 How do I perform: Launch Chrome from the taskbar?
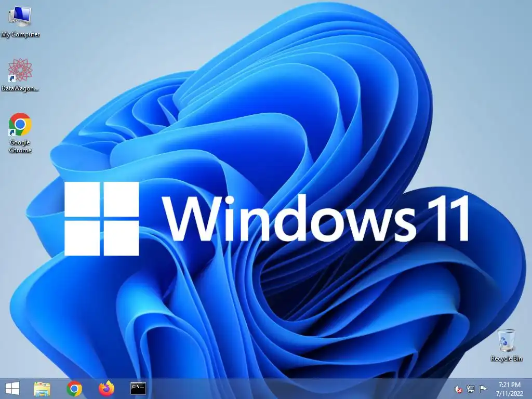(x=74, y=389)
